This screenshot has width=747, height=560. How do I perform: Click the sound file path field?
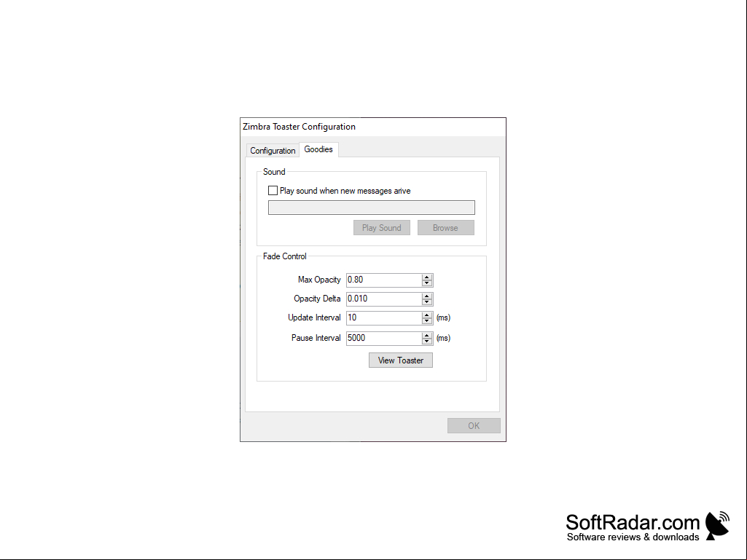pyautogui.click(x=371, y=208)
